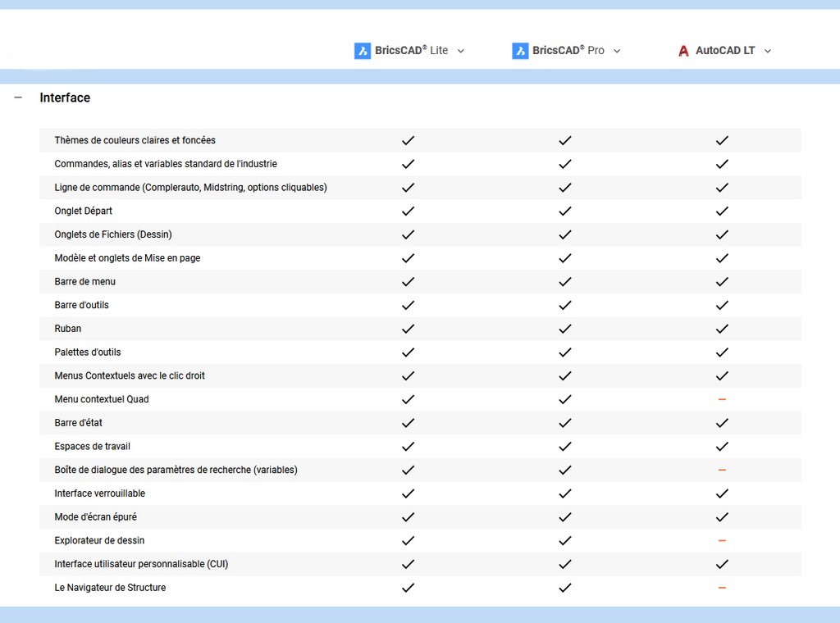This screenshot has width=840, height=623.
Task: Click BricsCAD Lite checkmark for Menu contextuel Quad
Action: (x=409, y=399)
